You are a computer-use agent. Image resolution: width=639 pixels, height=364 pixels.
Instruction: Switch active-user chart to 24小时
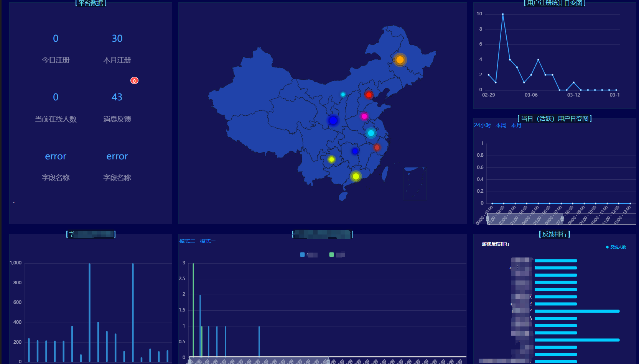(482, 125)
